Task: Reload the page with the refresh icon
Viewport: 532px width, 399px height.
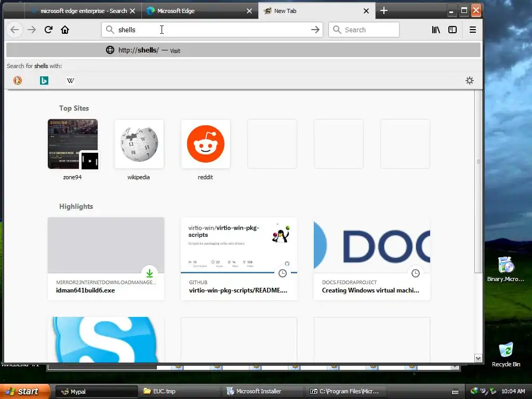Action: click(48, 30)
